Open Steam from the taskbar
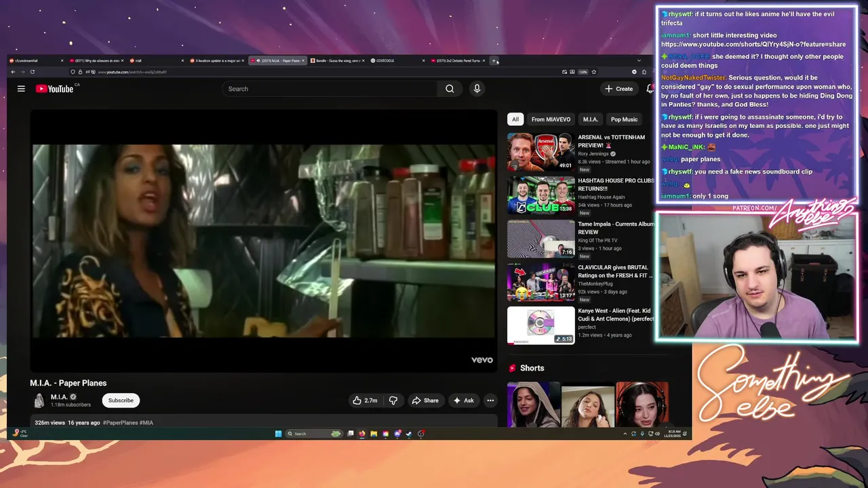This screenshot has width=868, height=488. click(x=409, y=434)
